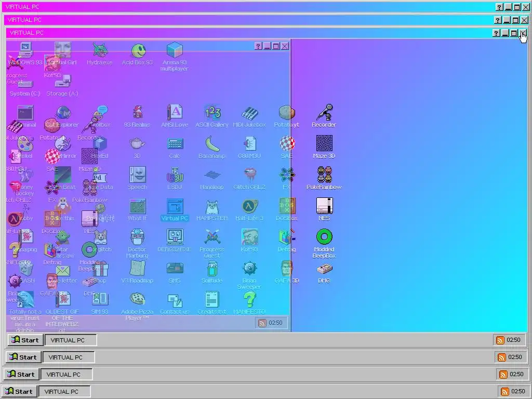Click the clock on the bottommost taskbar
This screenshot has width=532, height=399.
[x=518, y=392]
